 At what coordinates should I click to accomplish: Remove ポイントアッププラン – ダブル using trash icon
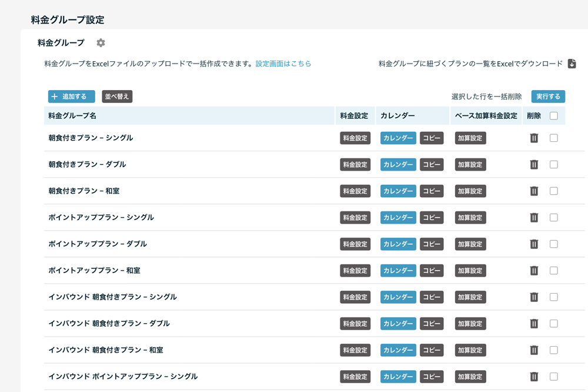[x=534, y=244]
